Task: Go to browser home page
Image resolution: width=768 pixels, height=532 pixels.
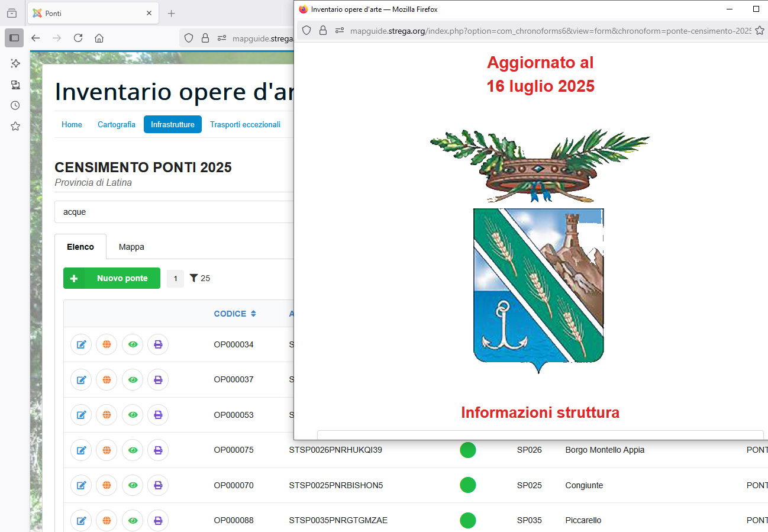Action: [99, 38]
